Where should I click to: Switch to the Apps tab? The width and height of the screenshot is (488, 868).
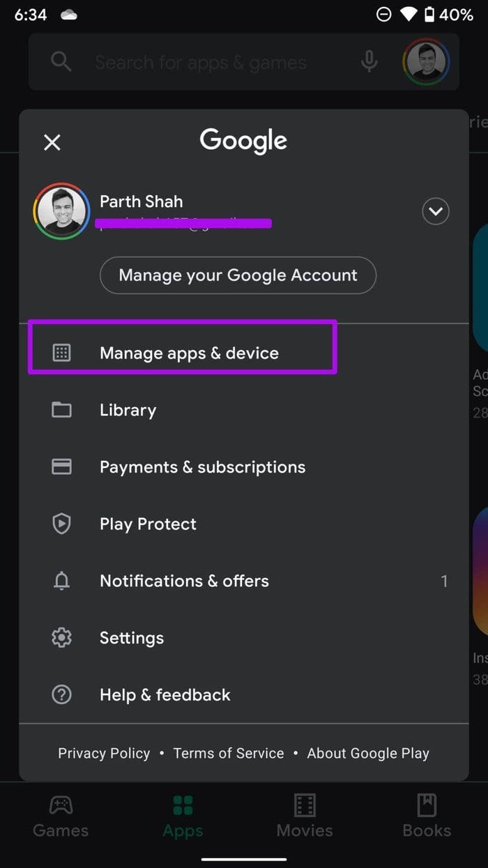coord(183,816)
